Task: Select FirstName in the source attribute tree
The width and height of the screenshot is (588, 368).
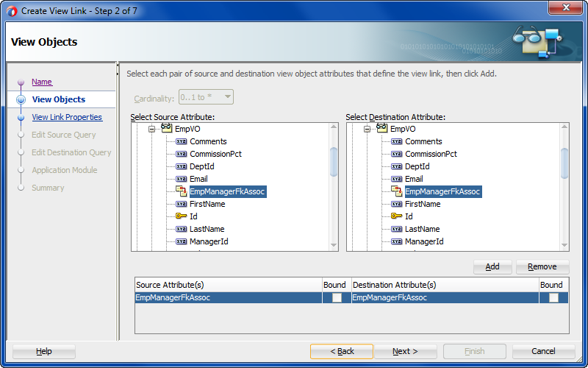Action: [207, 204]
